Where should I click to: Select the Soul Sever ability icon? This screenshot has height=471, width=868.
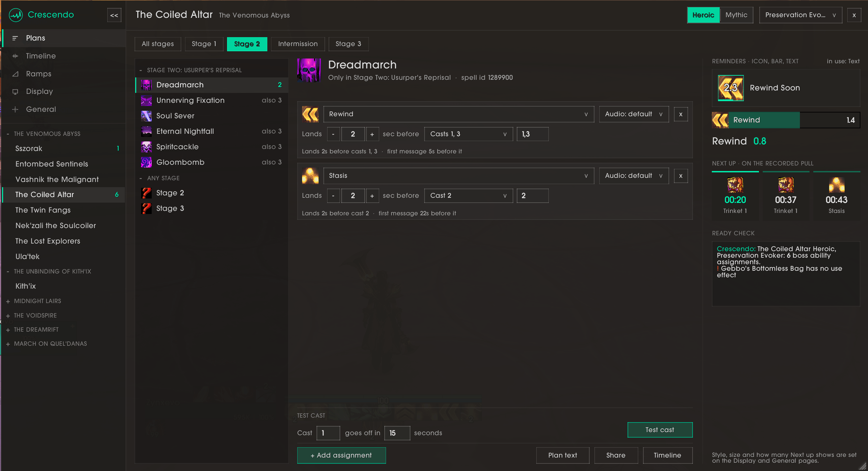(146, 116)
